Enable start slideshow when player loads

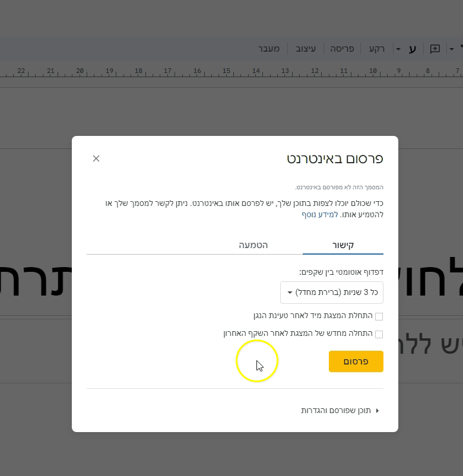(x=379, y=316)
